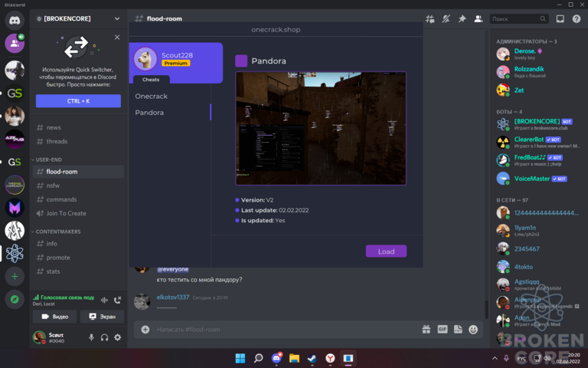This screenshot has height=368, width=588.
Task: Open user settings gear icon
Action: click(117, 337)
